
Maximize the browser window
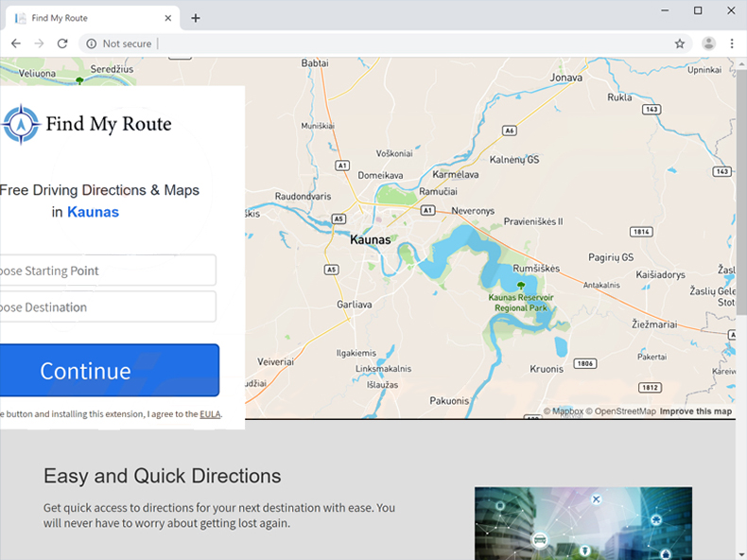[x=698, y=10]
